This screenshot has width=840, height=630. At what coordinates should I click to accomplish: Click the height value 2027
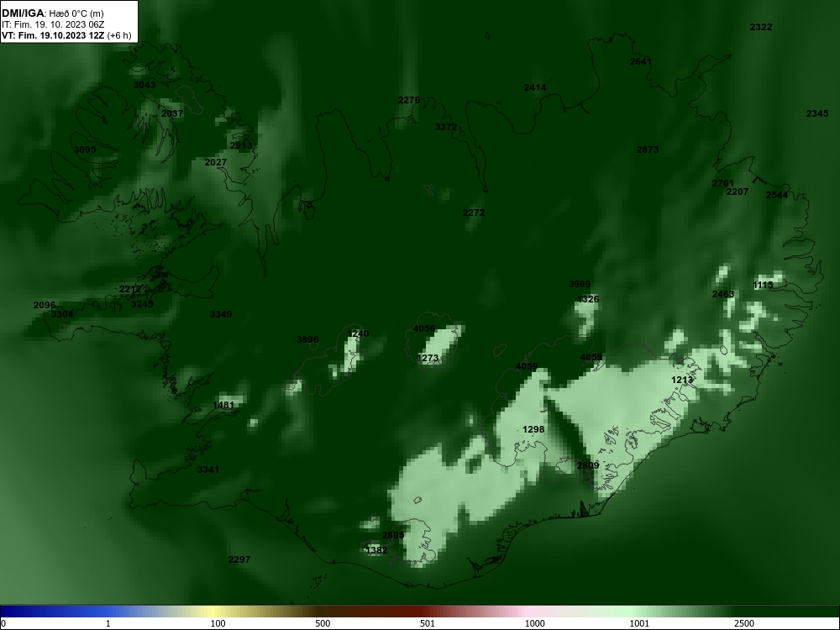(x=215, y=162)
